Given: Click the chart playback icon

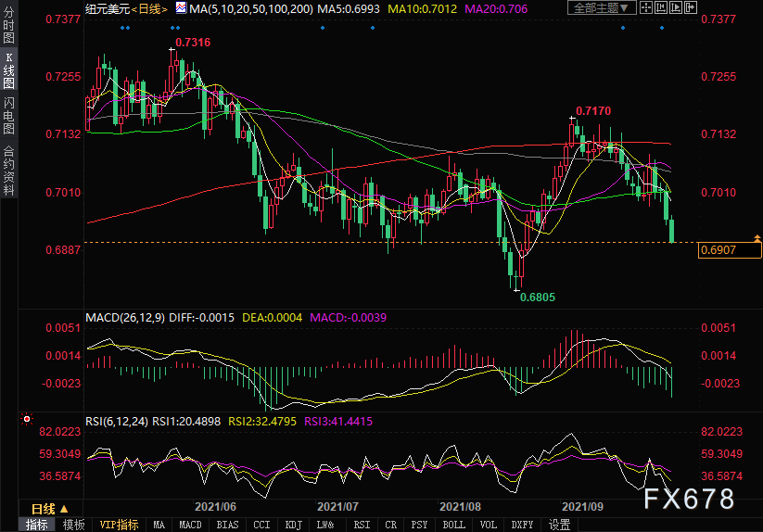Looking at the screenshot, I should (x=676, y=7).
